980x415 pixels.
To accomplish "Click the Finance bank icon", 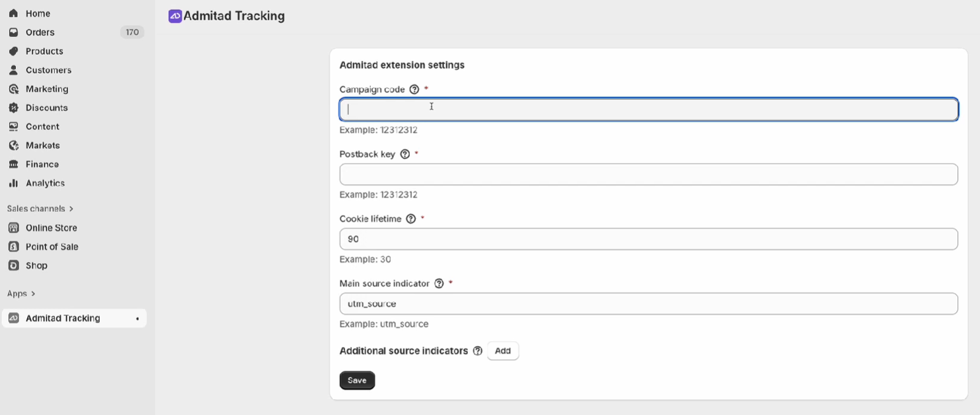I will (x=13, y=164).
